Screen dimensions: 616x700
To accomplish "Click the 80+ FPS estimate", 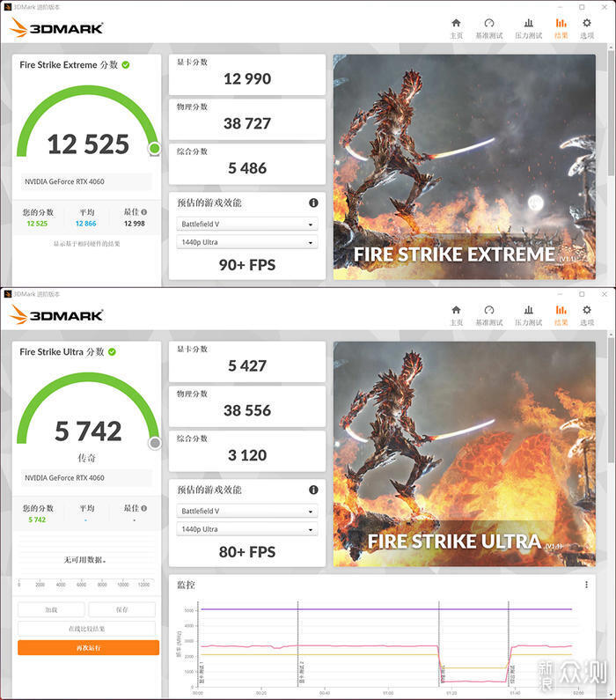I will click(x=247, y=552).
